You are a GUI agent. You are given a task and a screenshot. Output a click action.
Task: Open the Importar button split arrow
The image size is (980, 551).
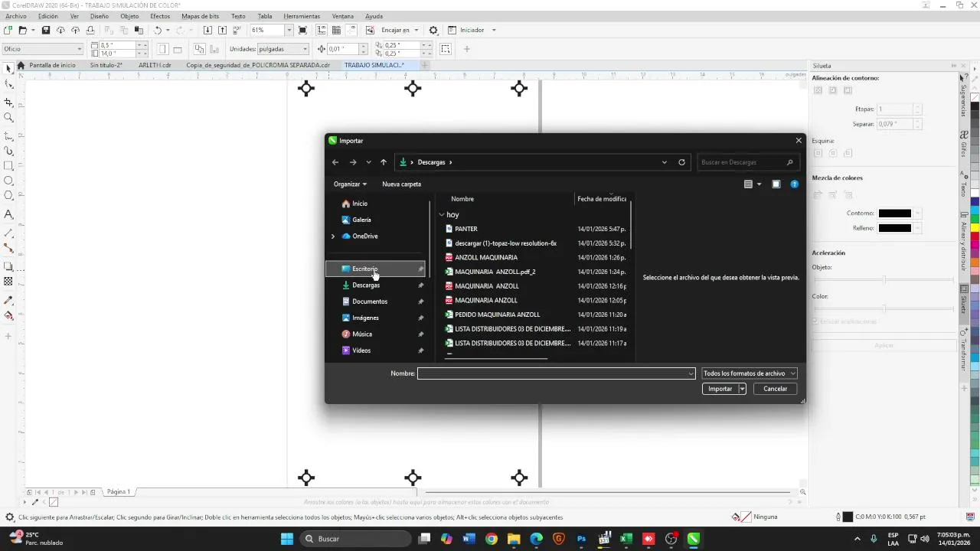(x=742, y=389)
